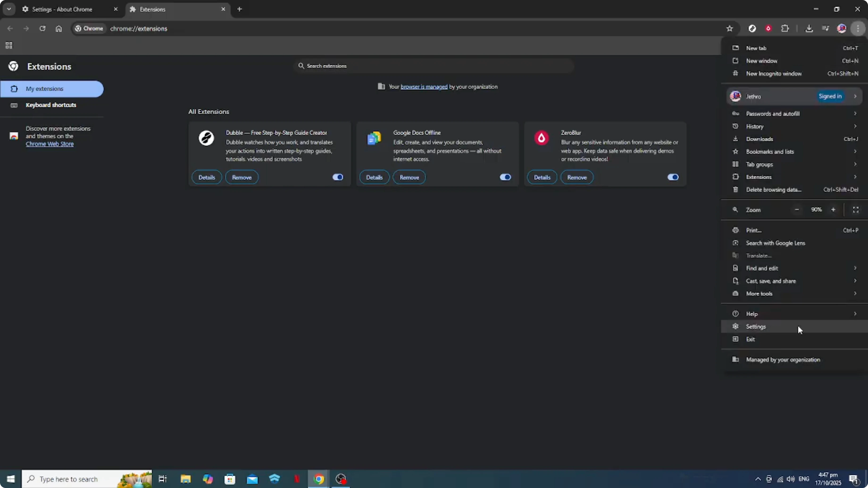Screen dimensions: 868x488
Task: Open Details for Google Docs Offline
Action: [x=374, y=178]
